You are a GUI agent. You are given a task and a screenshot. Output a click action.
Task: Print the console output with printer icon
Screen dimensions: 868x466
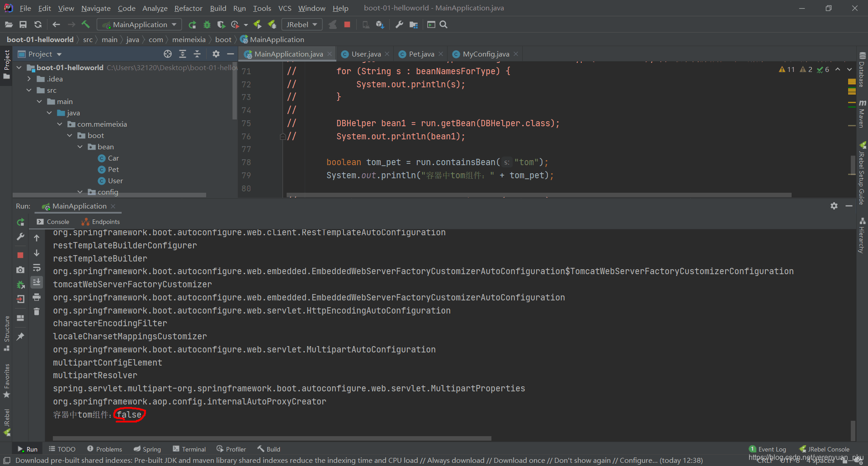point(37,297)
